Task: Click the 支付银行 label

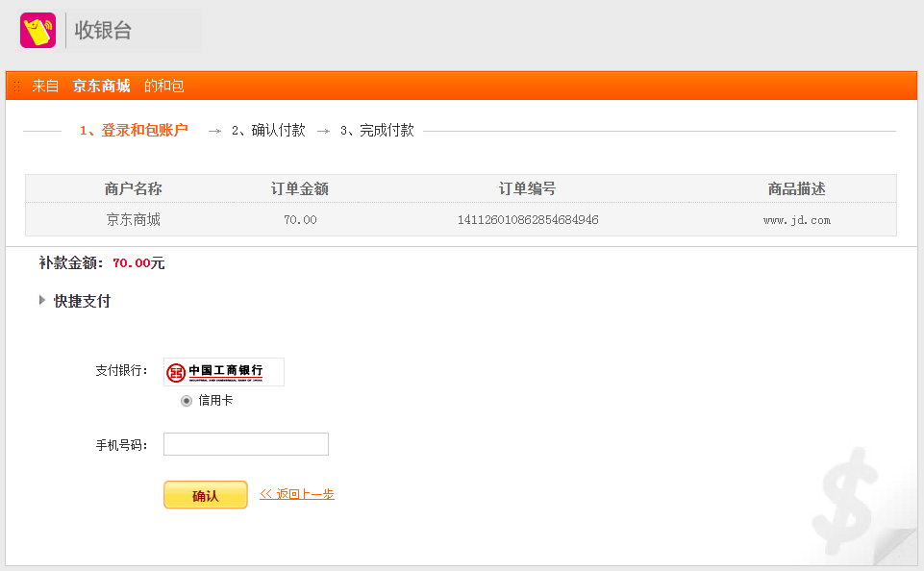Action: coord(121,371)
